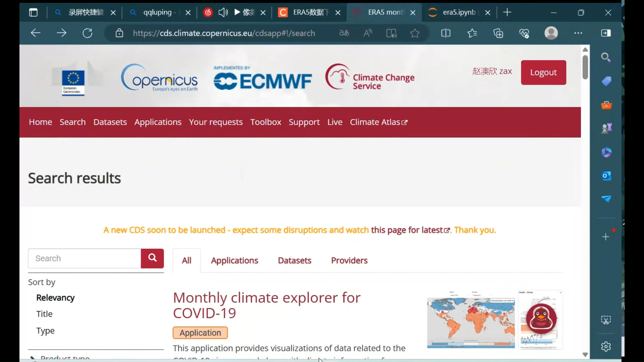This screenshot has width=644, height=362.
Task: Click the Search menu item in navbar
Action: tap(72, 122)
